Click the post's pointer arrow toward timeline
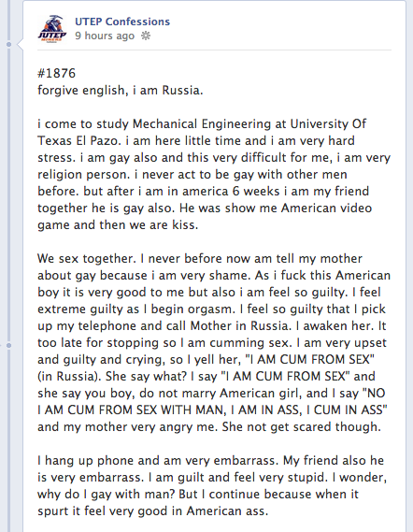Viewport: 413px width, 532px height. 20,44
